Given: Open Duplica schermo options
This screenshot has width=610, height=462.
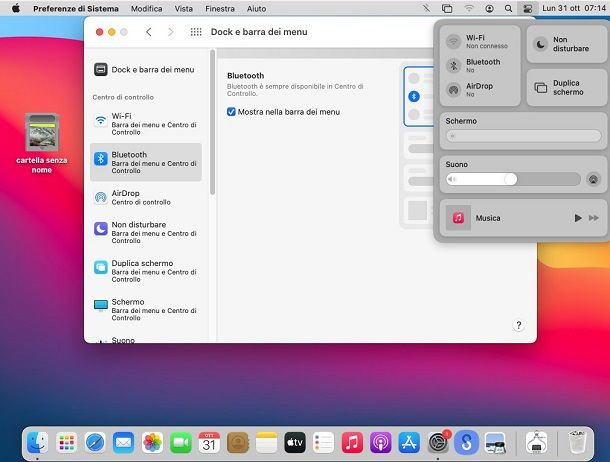Looking at the screenshot, I should (x=541, y=87).
